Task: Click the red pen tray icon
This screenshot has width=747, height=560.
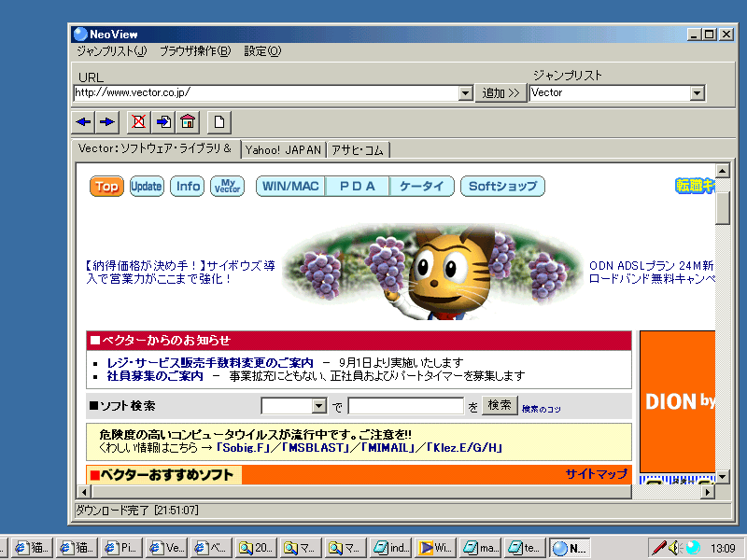Action: pyautogui.click(x=659, y=548)
